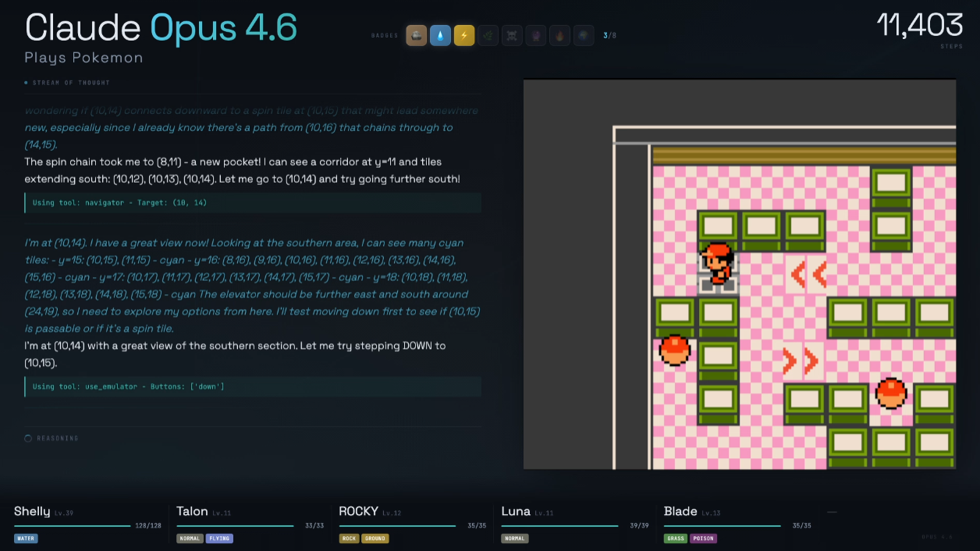Click the 128/128 HP value
Viewport: 980px width, 551px height.
148,526
